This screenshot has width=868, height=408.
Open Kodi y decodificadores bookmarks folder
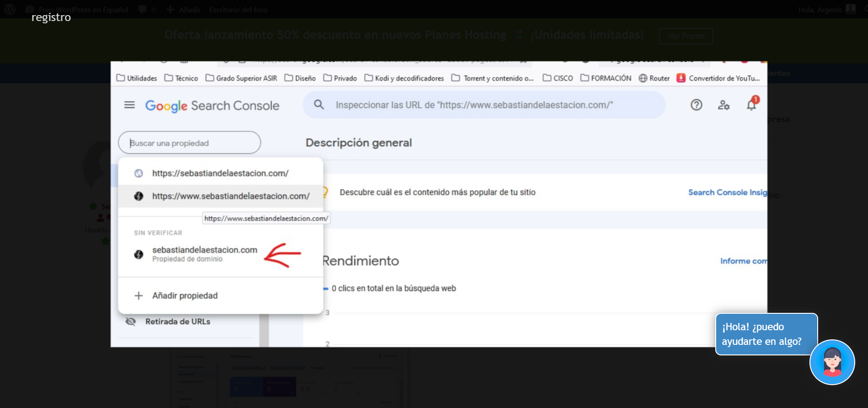(404, 78)
